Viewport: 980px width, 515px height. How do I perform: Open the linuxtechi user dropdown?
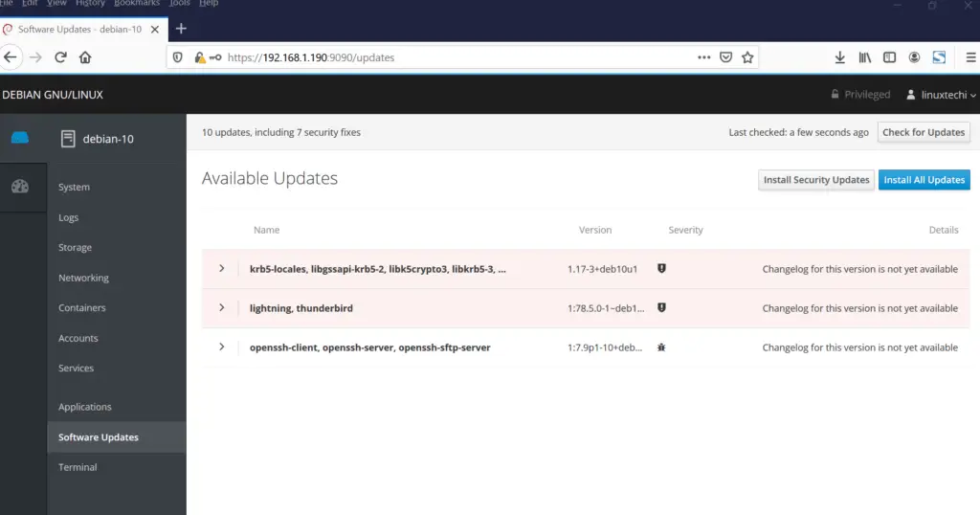click(941, 95)
